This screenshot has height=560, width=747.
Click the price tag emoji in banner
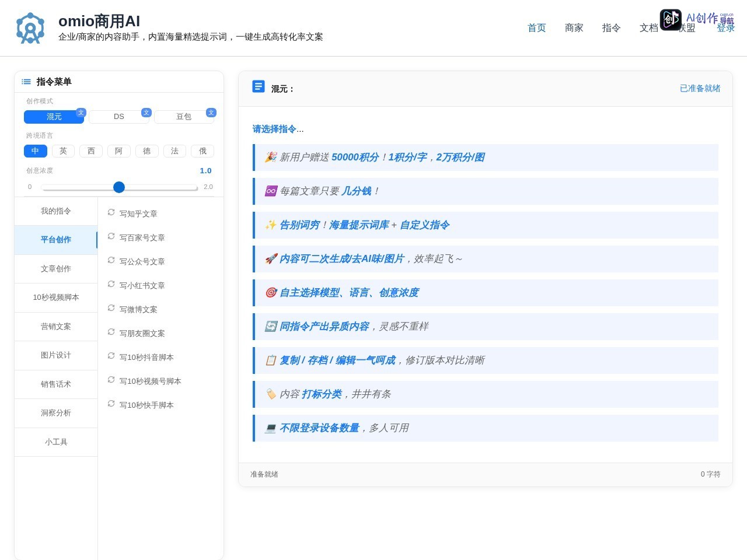click(271, 394)
